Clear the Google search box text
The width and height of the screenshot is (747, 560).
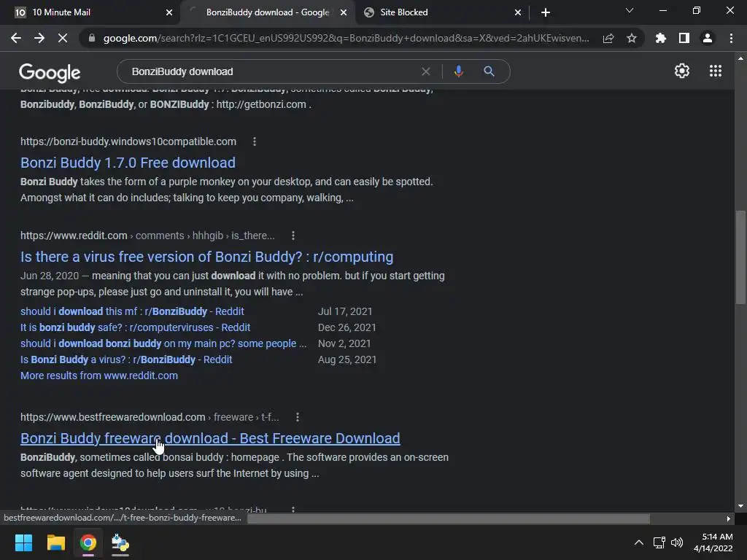pyautogui.click(x=426, y=71)
